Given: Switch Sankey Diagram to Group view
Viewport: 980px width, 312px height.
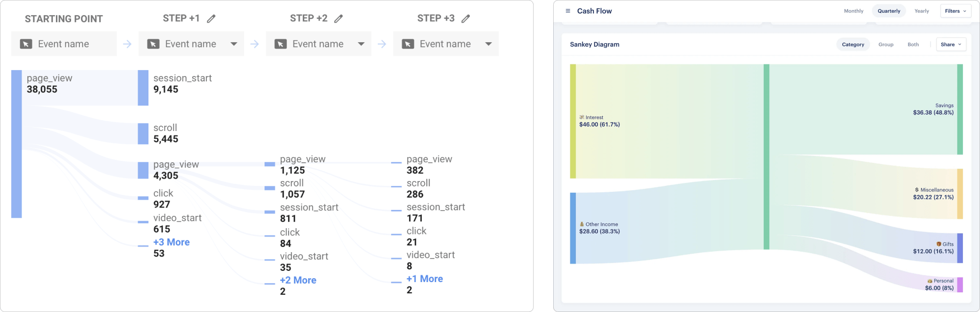Looking at the screenshot, I should tap(886, 44).
